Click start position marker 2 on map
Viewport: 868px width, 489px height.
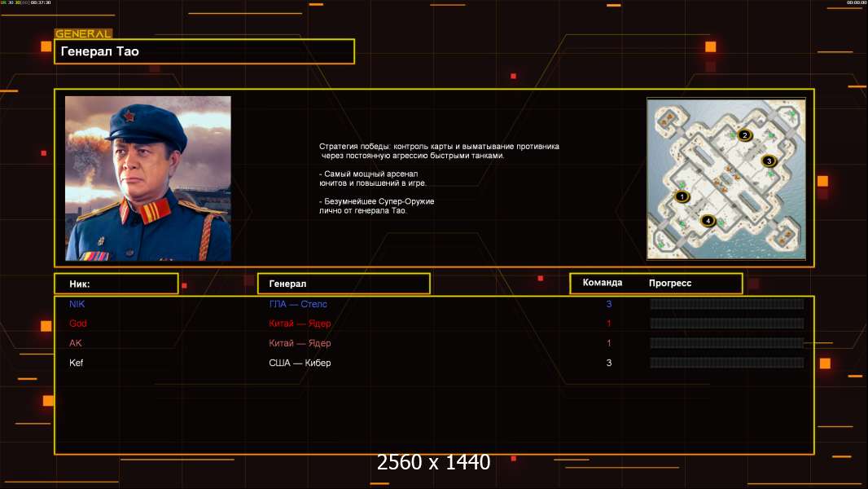point(744,135)
